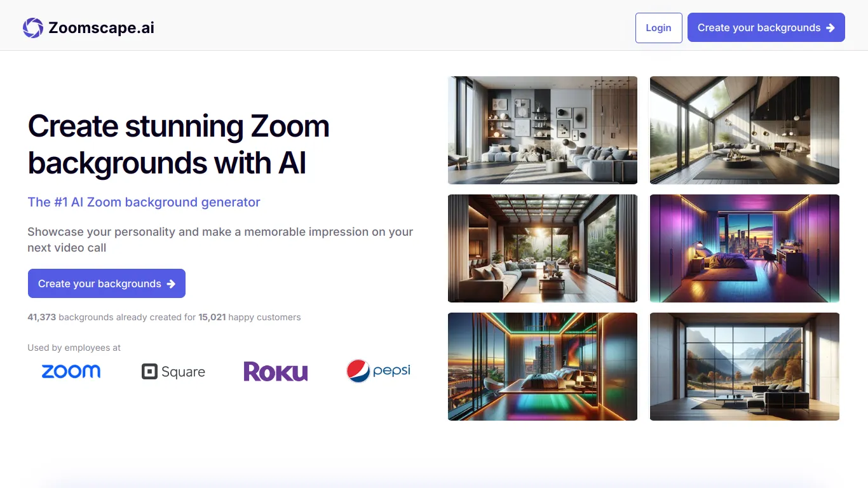868x488 pixels.
Task: Open the rainbow-lit city bedroom thumbnail
Action: pyautogui.click(x=543, y=367)
